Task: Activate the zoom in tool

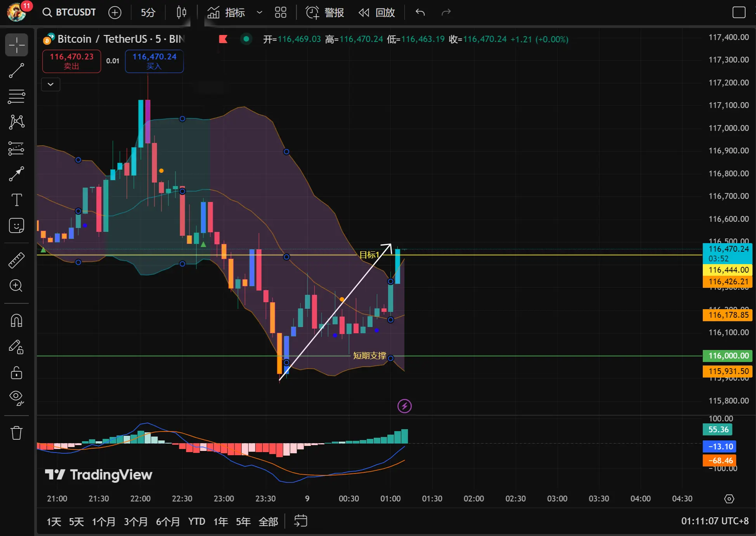Action: (17, 286)
